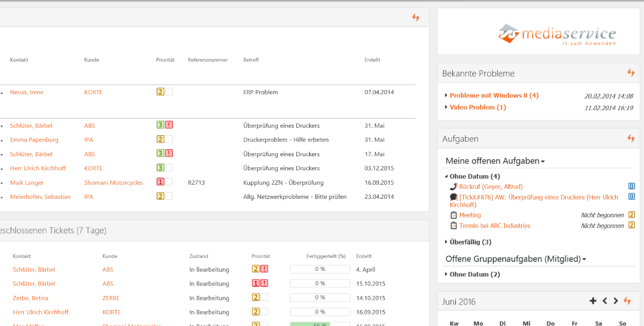
Task: Go to next month in calendar
Action: (x=616, y=301)
